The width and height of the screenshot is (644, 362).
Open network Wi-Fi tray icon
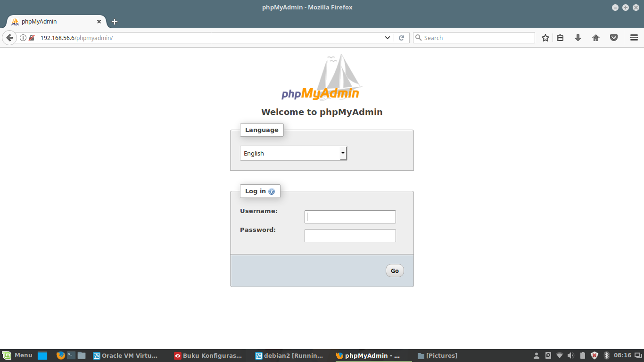tap(560, 355)
